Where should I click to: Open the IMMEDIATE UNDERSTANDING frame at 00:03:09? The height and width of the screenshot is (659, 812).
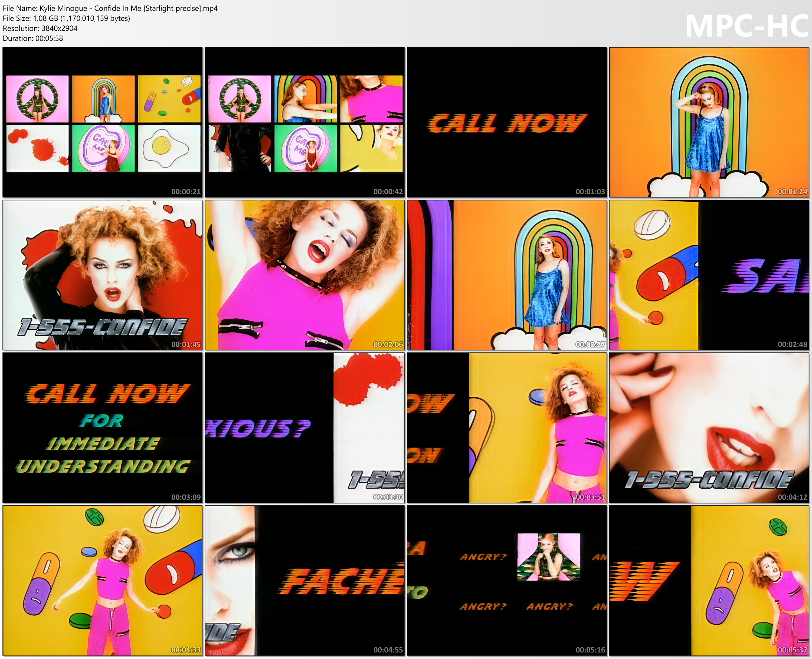(102, 428)
